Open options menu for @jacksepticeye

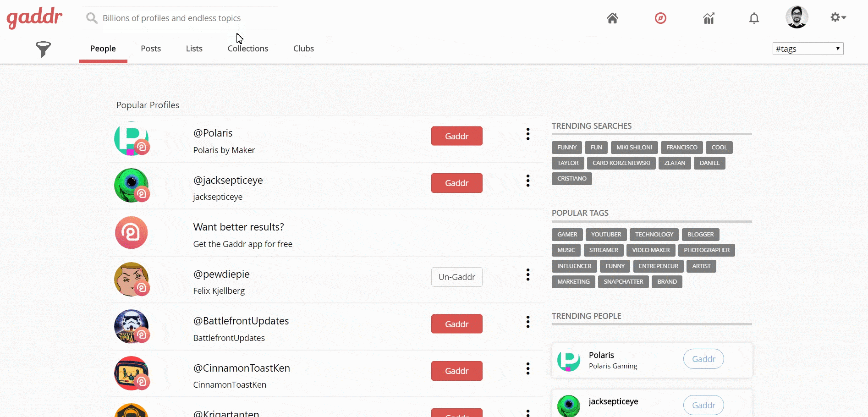pos(528,181)
